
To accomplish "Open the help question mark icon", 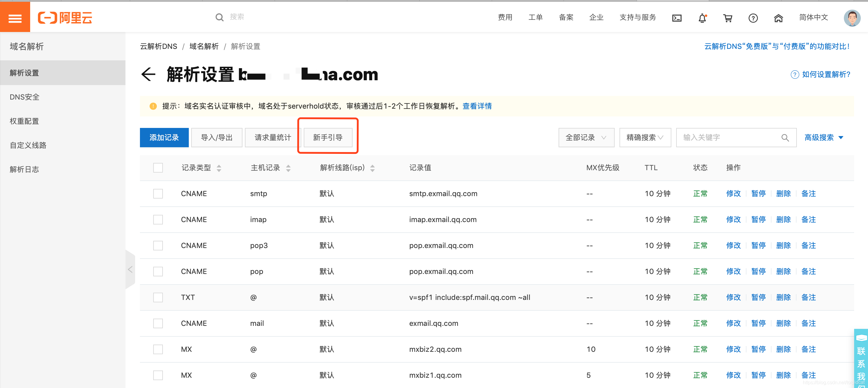I will [x=753, y=18].
